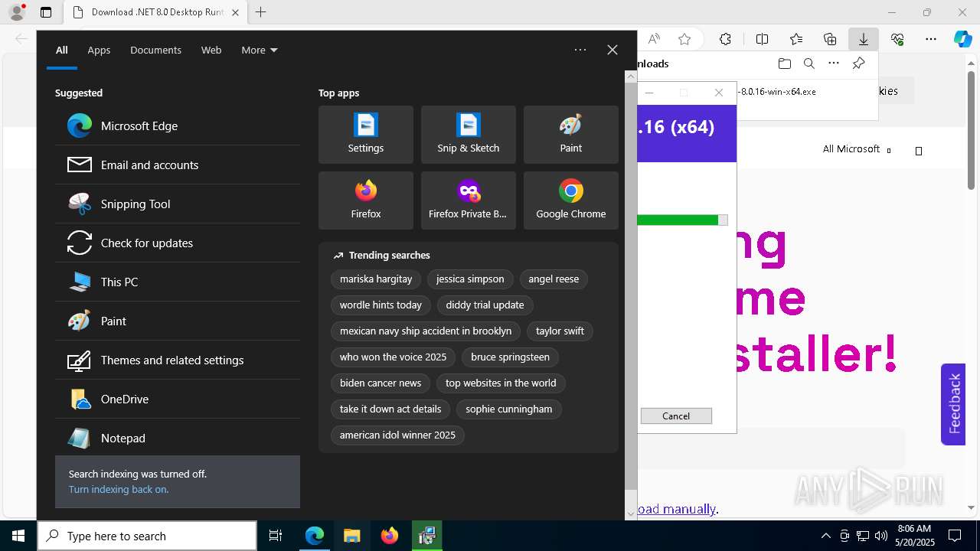Select top websites in the world
980x551 pixels.
[501, 383]
